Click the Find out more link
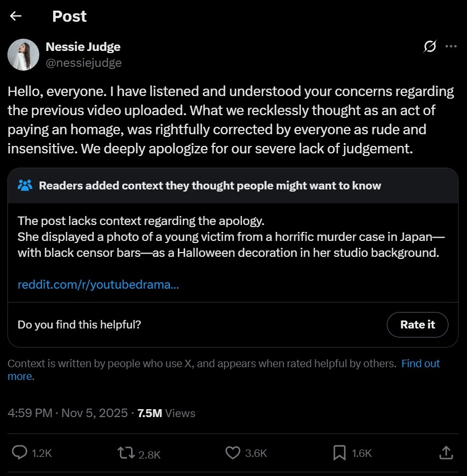This screenshot has height=476, width=467. point(420,364)
